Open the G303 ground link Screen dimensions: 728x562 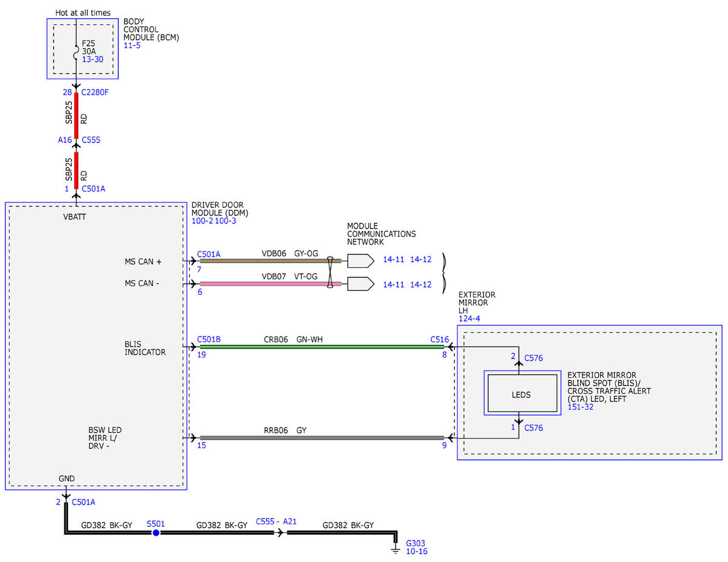point(416,543)
